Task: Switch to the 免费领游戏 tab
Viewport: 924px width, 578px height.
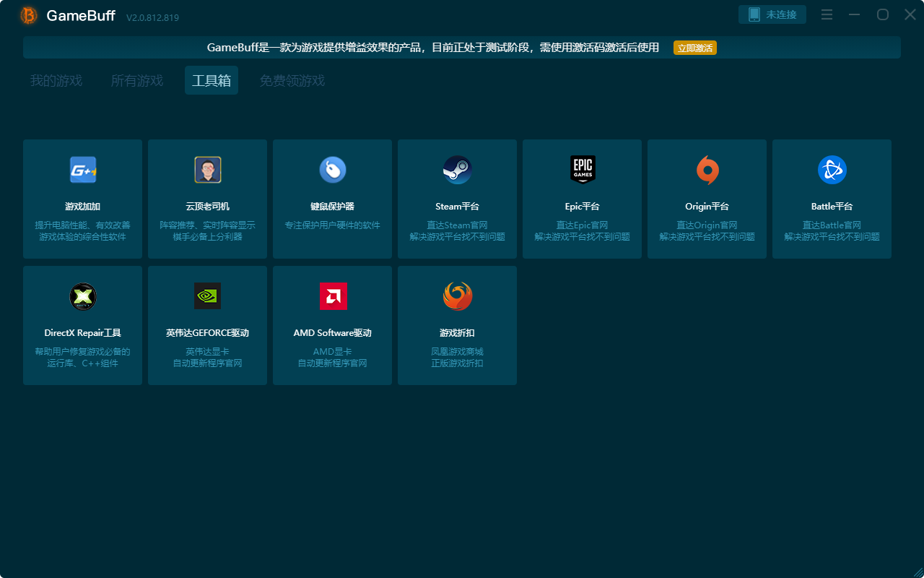Action: click(x=291, y=80)
